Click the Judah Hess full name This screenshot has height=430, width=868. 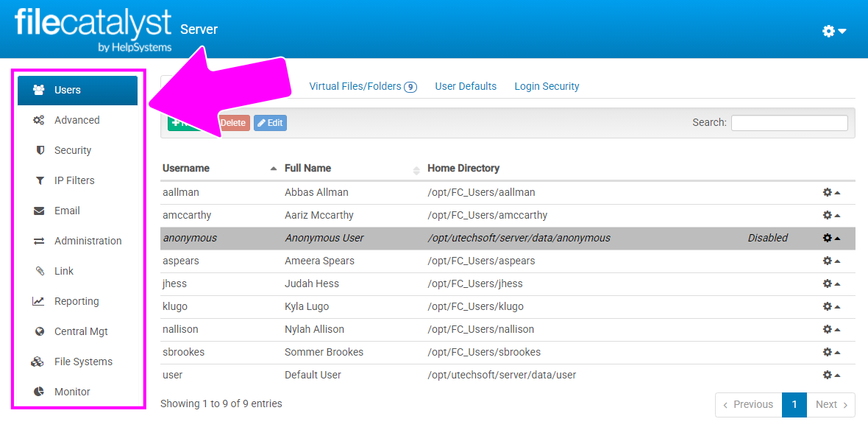(x=312, y=283)
